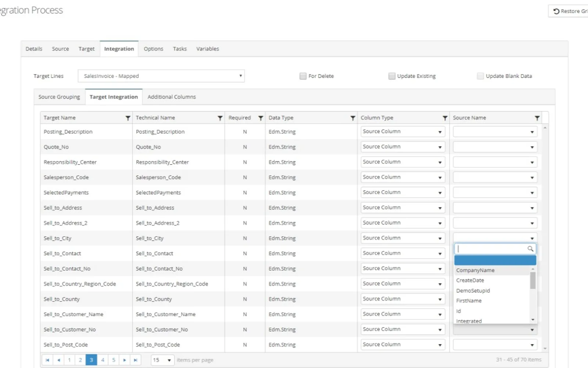
Task: Go to page 1 of the grid
Action: pos(69,360)
